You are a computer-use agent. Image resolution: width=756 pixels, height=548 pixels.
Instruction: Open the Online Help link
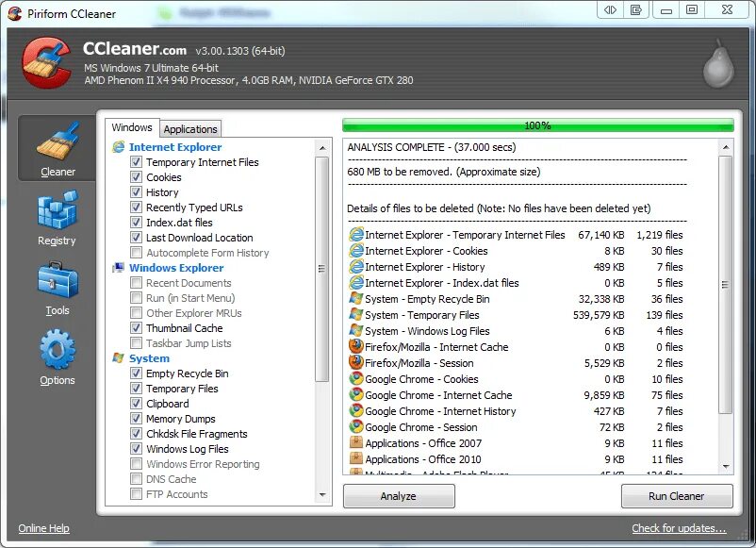point(44,528)
